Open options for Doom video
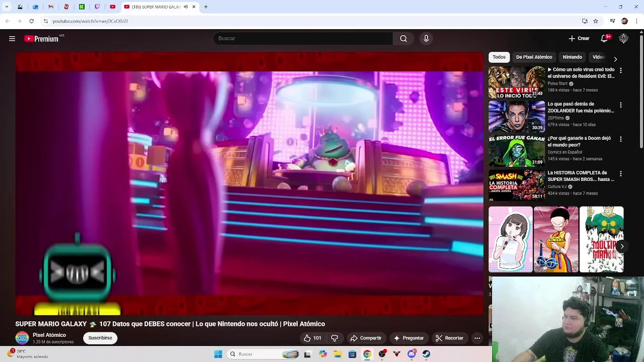644x362 pixels. [620, 139]
